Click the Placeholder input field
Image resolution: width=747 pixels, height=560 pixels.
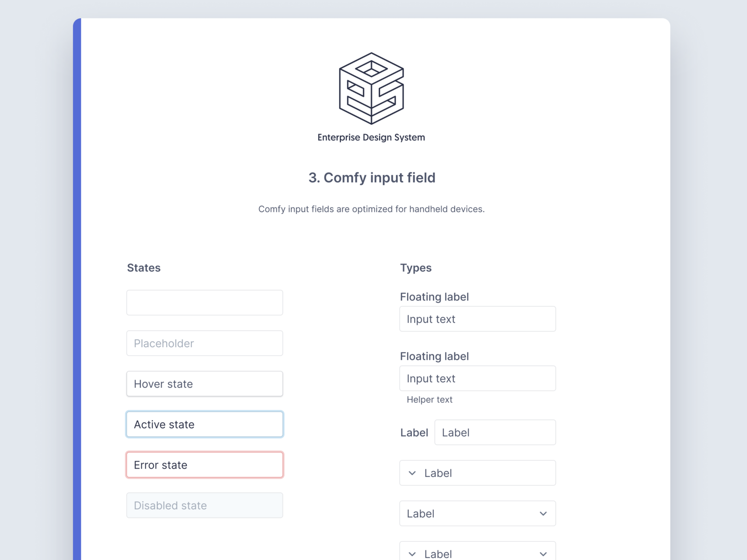click(x=204, y=343)
